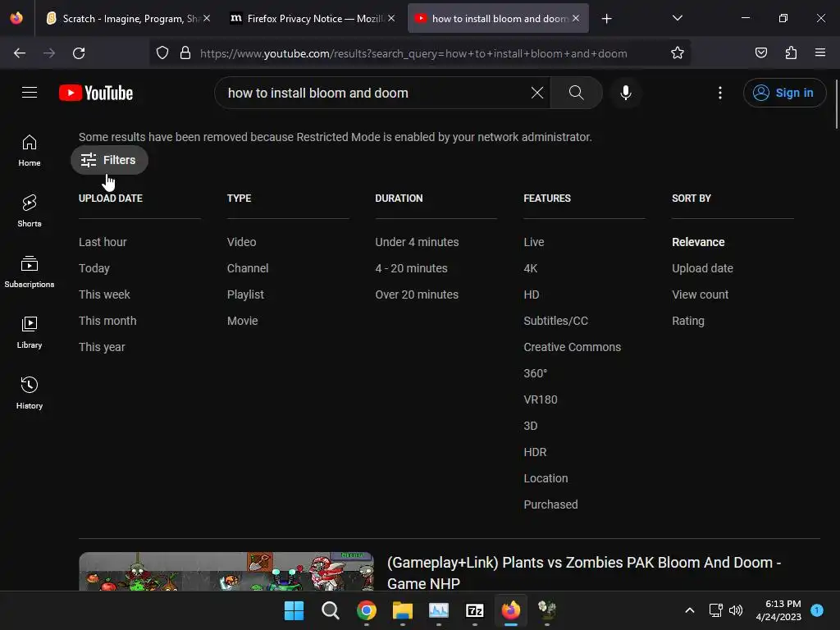Enable the Subtitles/CC filter
Viewport: 840px width, 630px height.
555,321
